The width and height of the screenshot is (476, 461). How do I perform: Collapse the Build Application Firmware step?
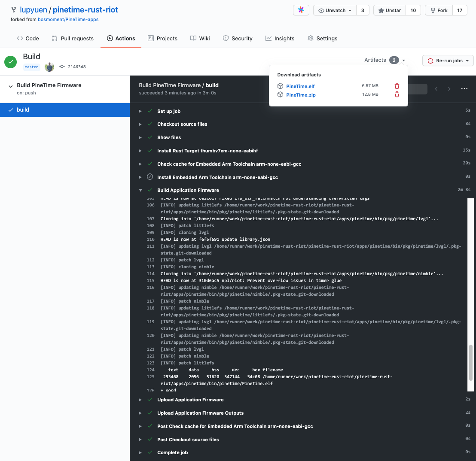140,190
